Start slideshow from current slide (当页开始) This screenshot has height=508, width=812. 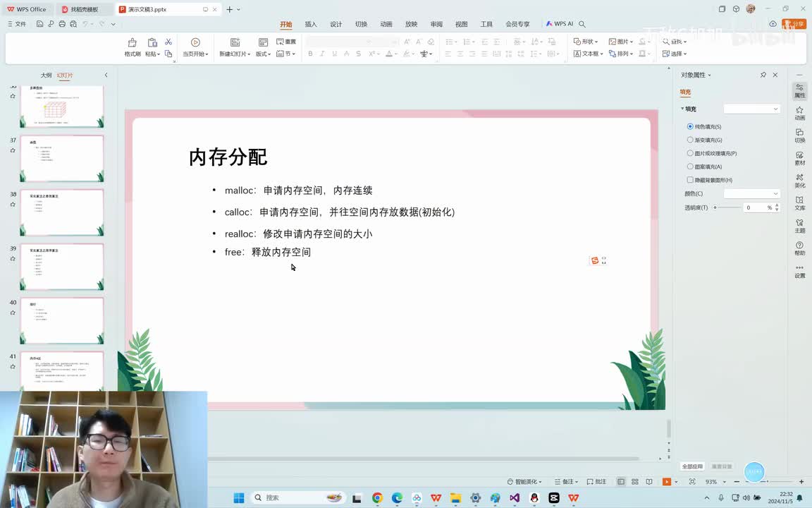[x=195, y=47]
